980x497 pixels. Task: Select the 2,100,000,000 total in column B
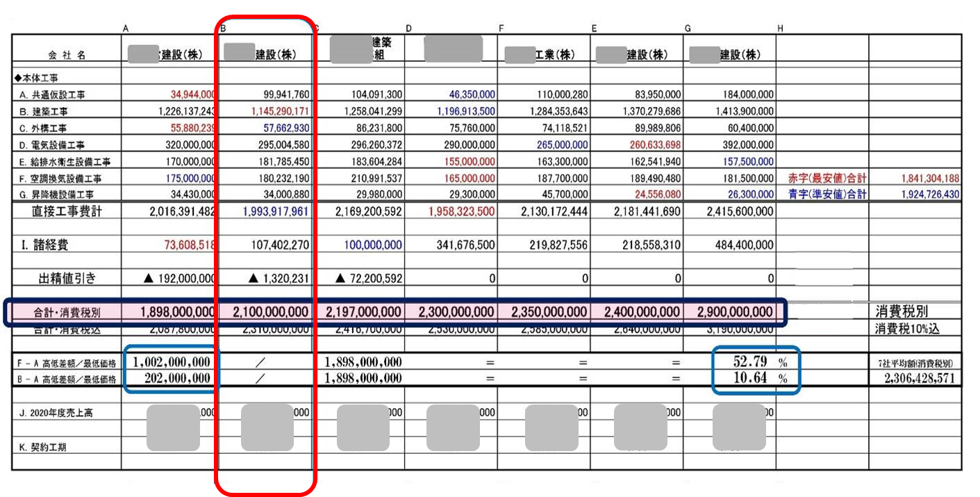tap(267, 312)
